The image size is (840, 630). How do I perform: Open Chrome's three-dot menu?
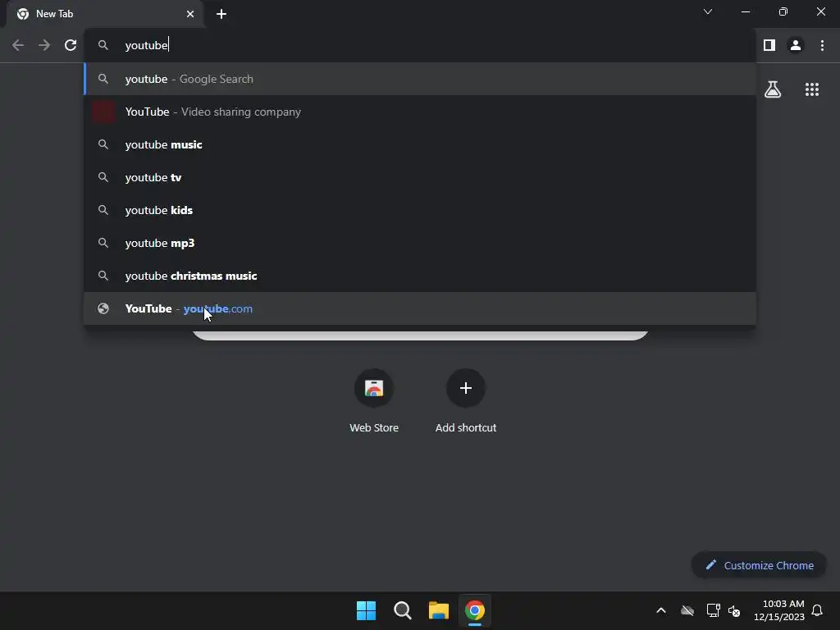point(822,46)
